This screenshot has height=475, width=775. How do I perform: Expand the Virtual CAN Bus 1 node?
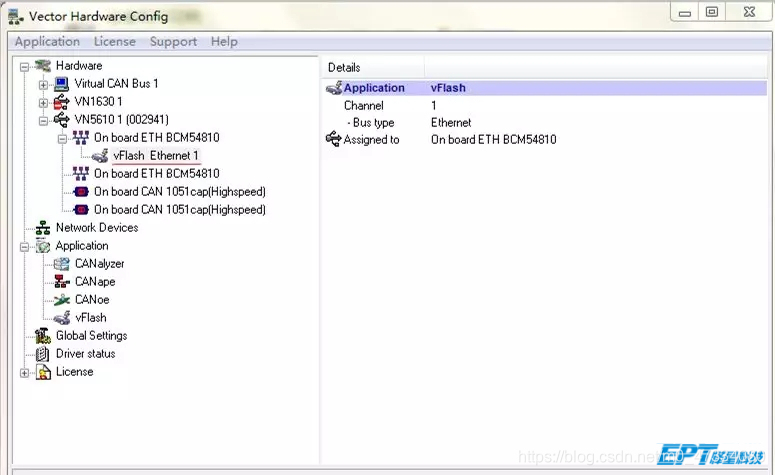(43, 85)
